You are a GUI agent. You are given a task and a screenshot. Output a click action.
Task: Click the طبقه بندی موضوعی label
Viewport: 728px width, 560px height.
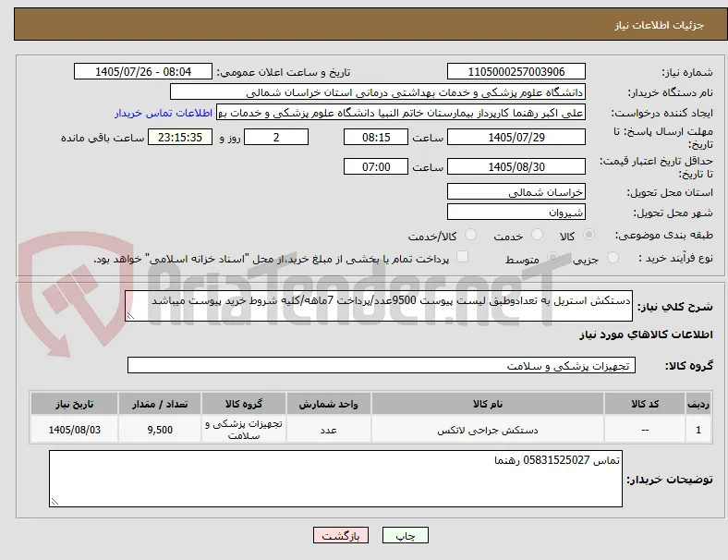(664, 236)
